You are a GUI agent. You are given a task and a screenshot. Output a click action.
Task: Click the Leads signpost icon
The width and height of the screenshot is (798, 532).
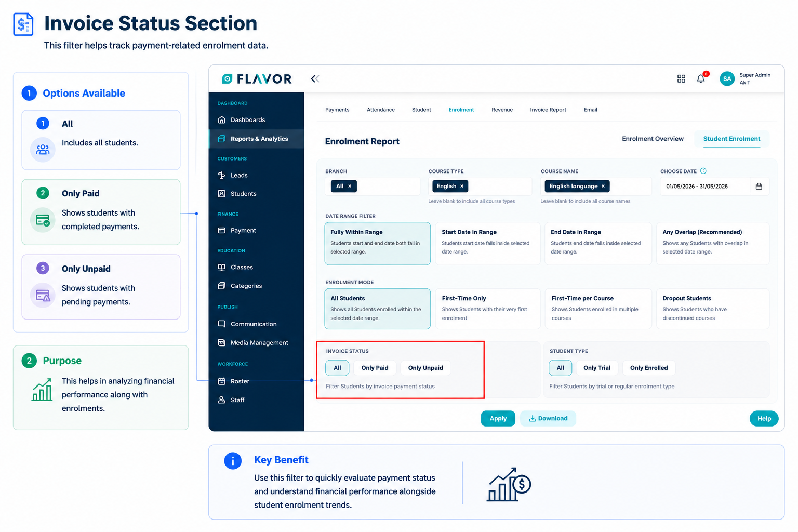click(222, 175)
